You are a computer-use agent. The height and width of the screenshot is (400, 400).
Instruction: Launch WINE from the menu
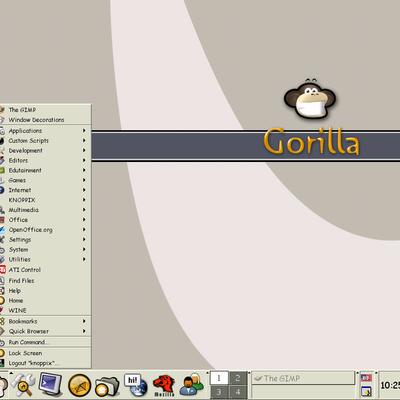click(x=45, y=310)
